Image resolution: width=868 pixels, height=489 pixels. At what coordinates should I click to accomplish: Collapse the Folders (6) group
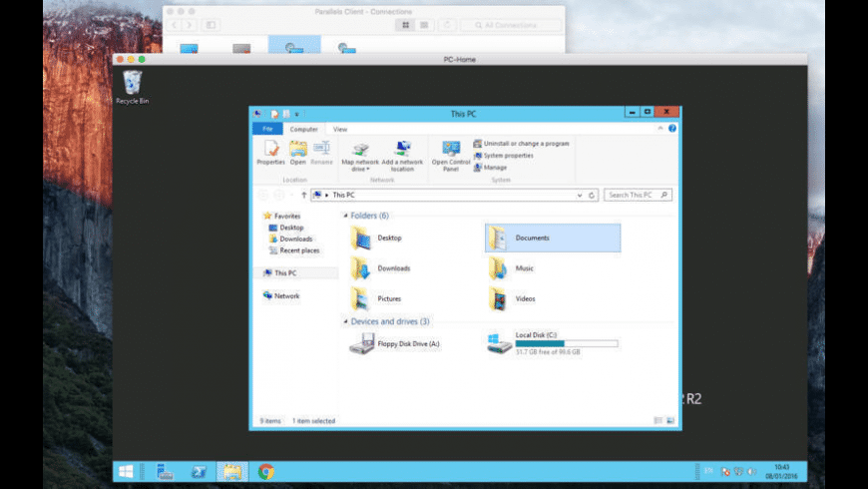coord(345,216)
